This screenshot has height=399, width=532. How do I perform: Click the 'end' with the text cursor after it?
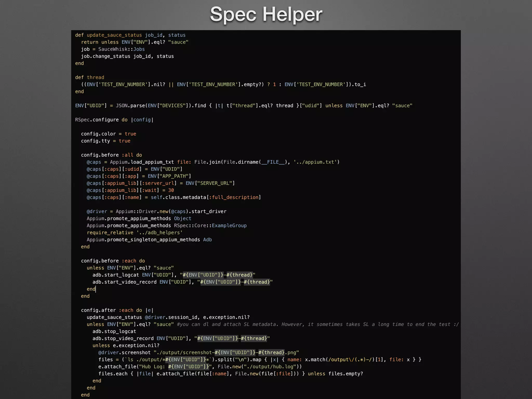(x=91, y=289)
